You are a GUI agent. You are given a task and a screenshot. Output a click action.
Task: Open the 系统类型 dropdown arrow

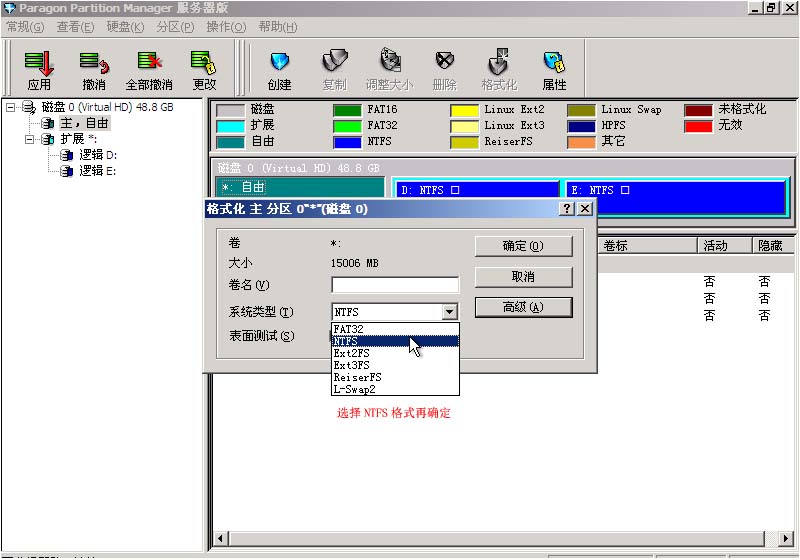[x=449, y=312]
